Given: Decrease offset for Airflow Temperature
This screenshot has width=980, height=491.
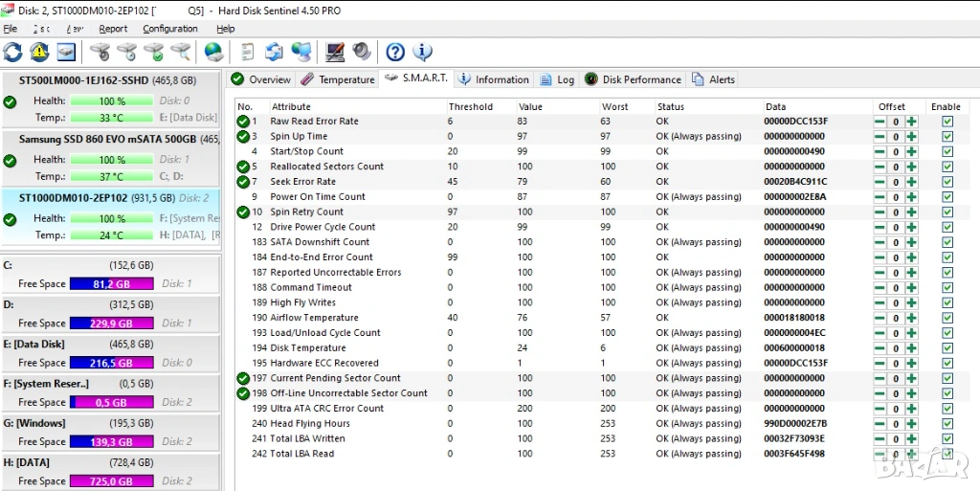Looking at the screenshot, I should tap(880, 318).
